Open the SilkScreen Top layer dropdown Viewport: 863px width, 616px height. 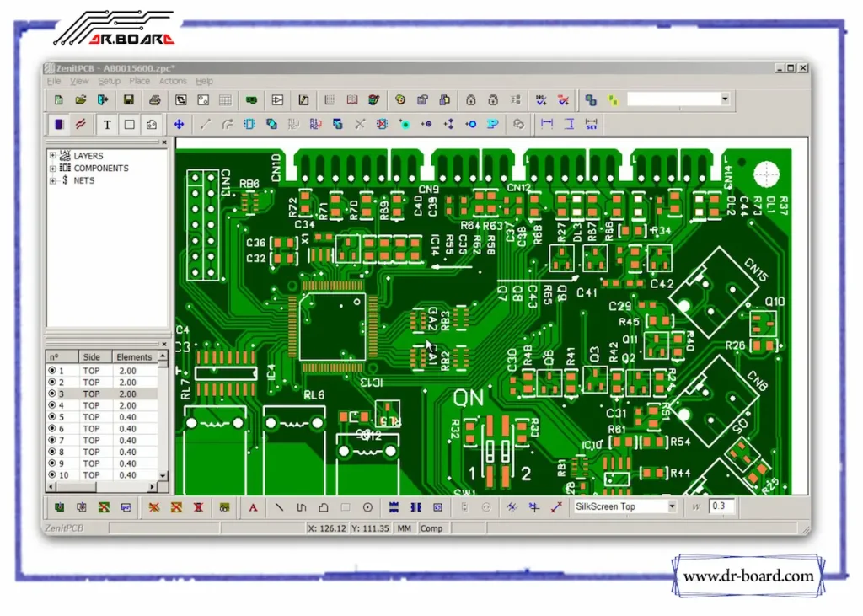(x=671, y=506)
